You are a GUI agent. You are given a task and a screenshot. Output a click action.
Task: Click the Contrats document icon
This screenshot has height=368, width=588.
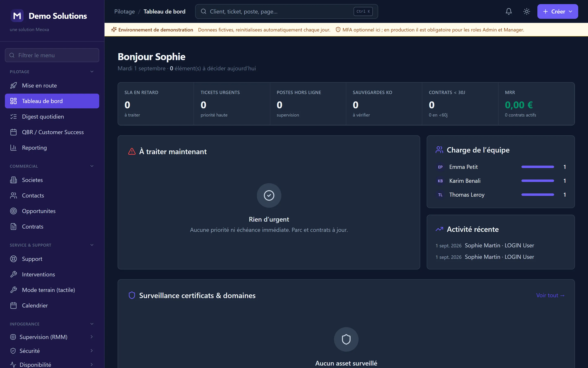coord(14,227)
